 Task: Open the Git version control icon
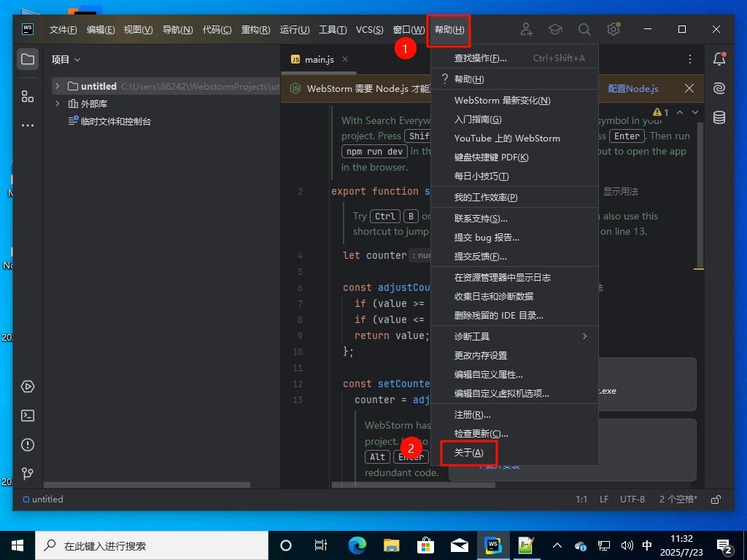[28, 473]
